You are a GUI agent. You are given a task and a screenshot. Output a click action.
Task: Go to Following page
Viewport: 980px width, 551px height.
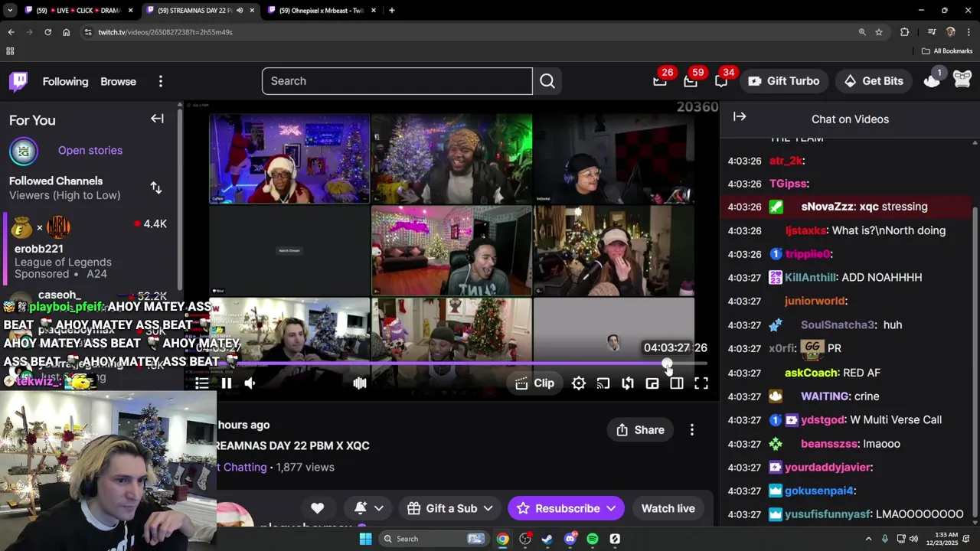[65, 81]
